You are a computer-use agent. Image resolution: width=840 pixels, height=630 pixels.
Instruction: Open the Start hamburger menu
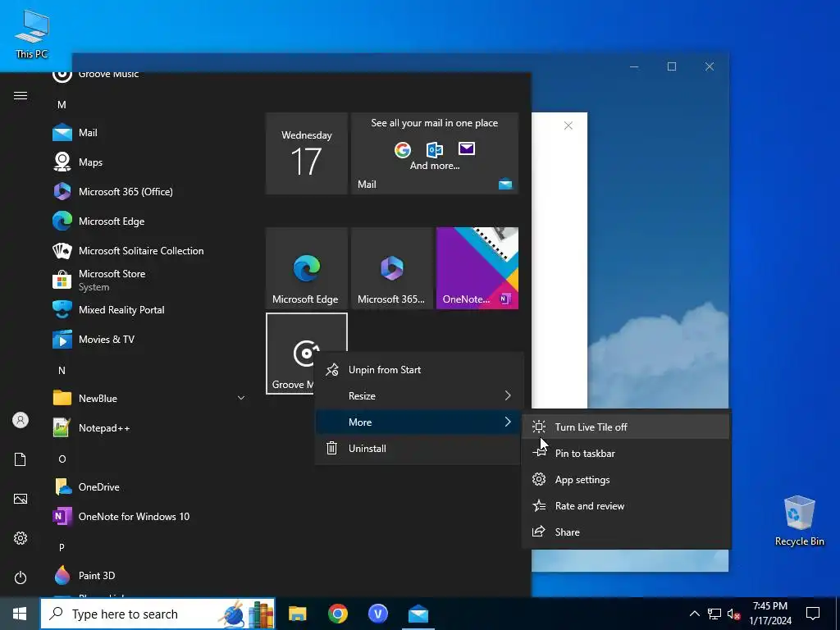(21, 95)
